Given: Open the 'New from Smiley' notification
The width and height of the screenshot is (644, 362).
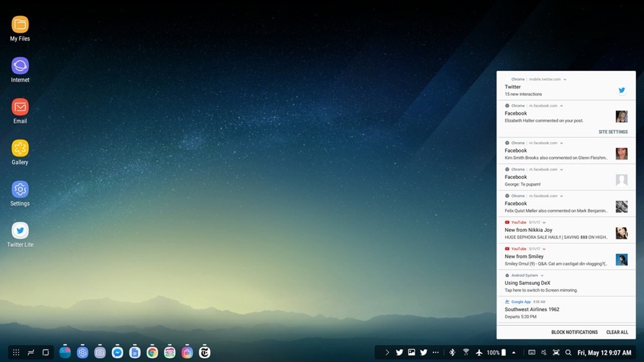Looking at the screenshot, I should (x=566, y=257).
